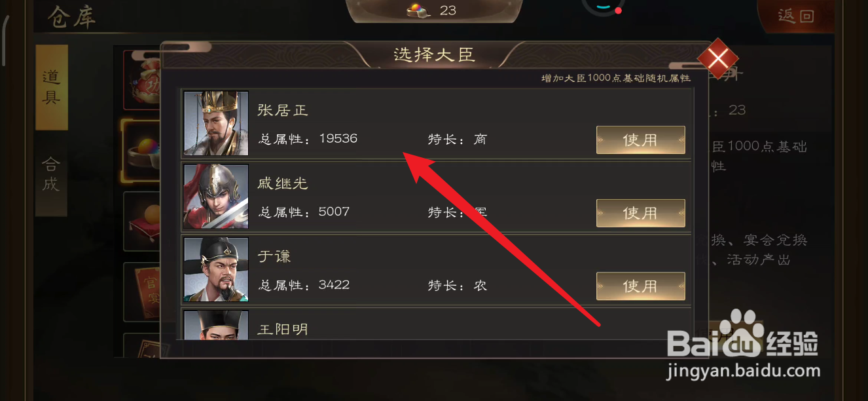Click the 戚继光 name label

[x=283, y=183]
